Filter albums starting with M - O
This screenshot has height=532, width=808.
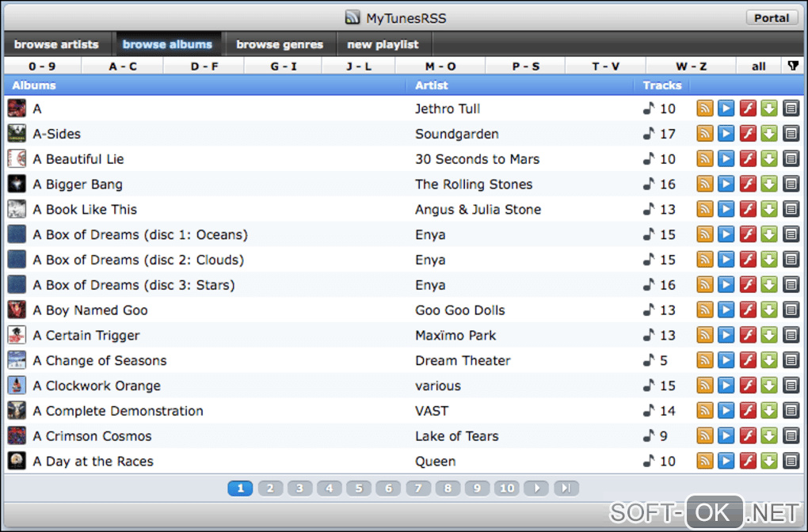pyautogui.click(x=440, y=66)
